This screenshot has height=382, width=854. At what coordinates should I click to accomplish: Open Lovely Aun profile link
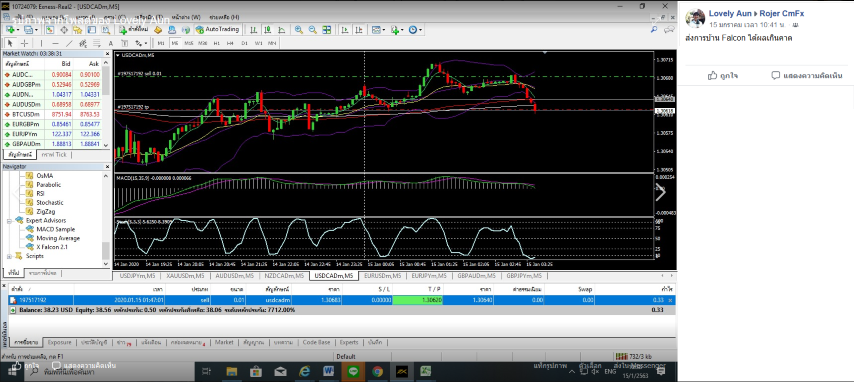point(730,13)
